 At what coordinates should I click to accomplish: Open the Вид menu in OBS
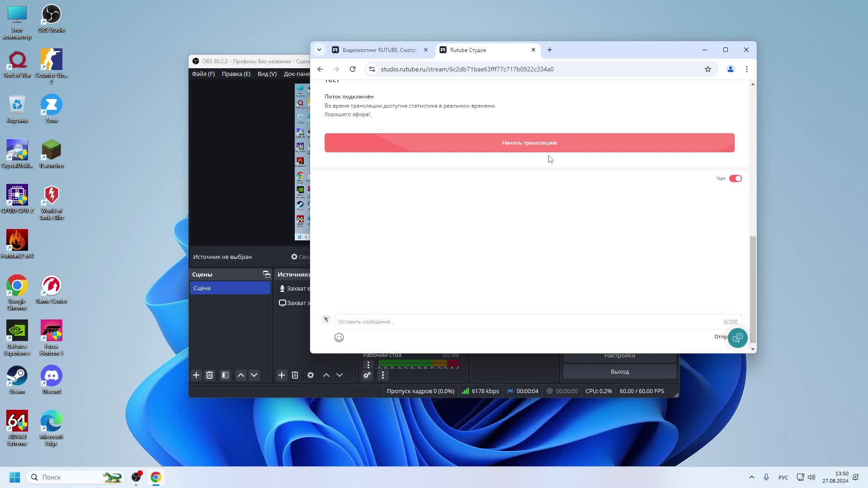(x=267, y=74)
